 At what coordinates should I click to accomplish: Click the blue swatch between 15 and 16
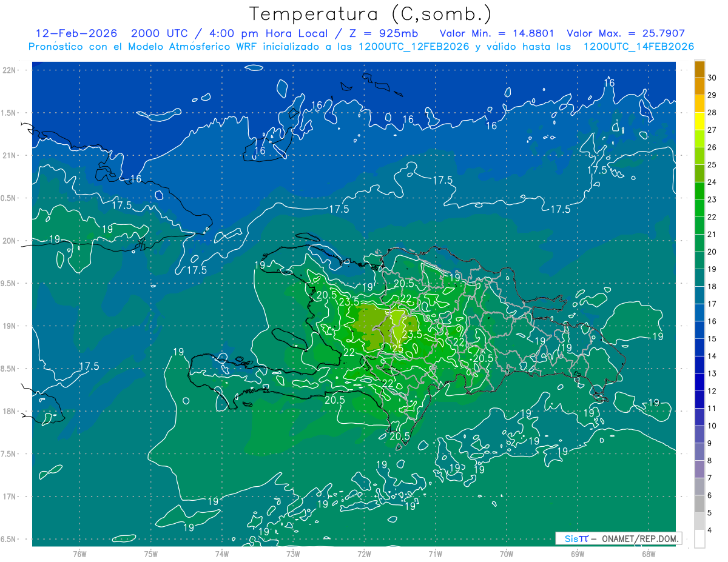click(x=699, y=330)
